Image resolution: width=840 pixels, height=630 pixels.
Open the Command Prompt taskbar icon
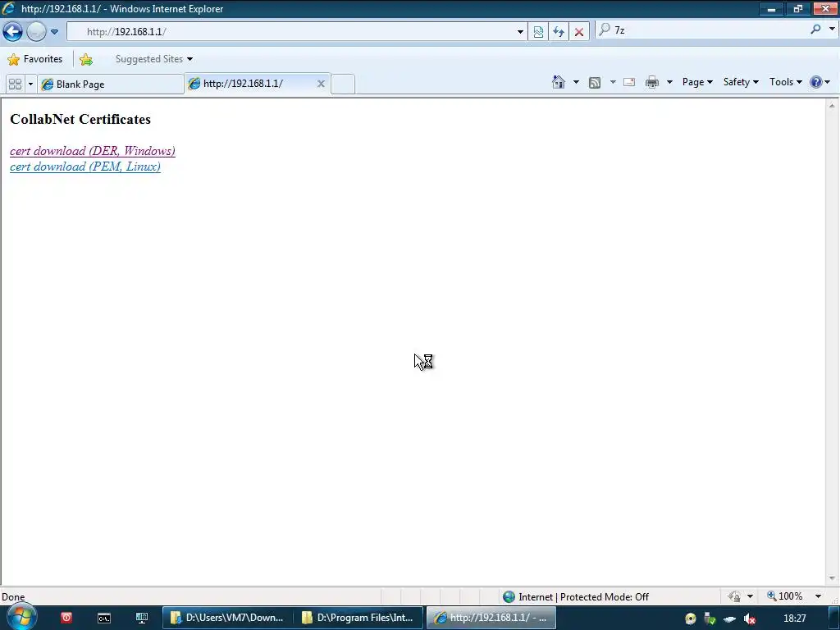pos(104,619)
